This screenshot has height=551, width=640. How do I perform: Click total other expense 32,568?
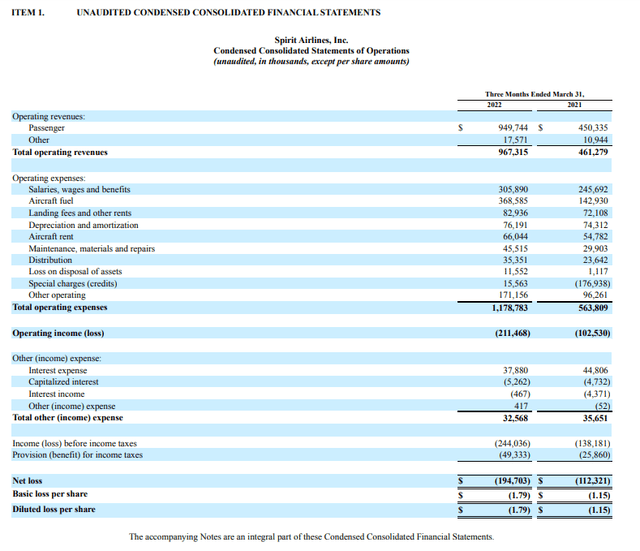(515, 418)
